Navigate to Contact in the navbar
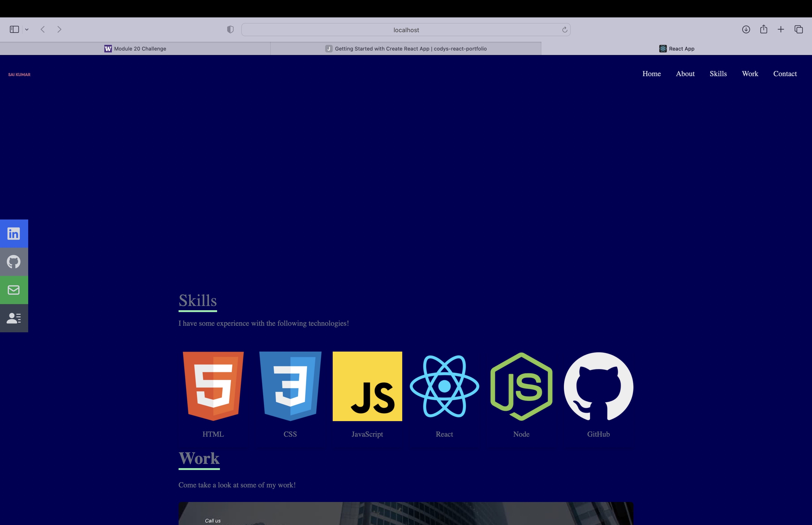 coord(785,74)
